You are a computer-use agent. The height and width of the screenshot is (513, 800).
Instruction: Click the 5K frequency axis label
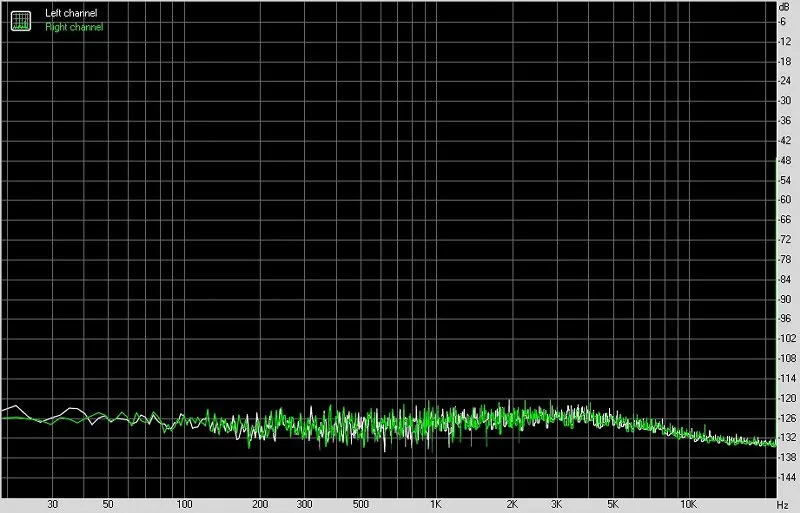613,504
